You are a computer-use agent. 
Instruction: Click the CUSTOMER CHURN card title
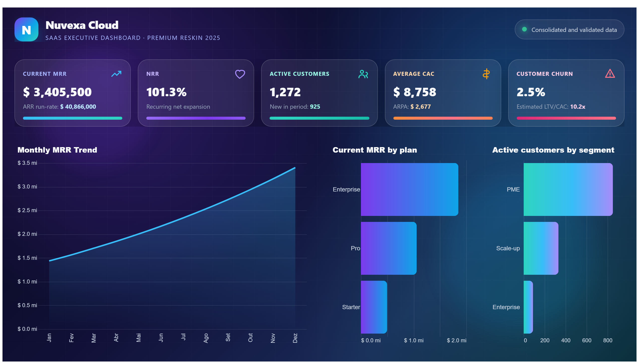[544, 74]
